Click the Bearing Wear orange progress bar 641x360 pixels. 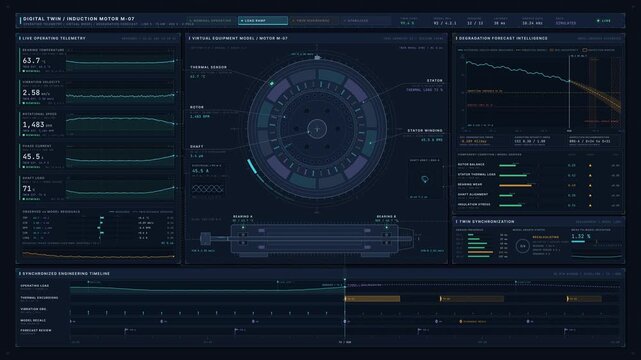pyautogui.click(x=515, y=186)
